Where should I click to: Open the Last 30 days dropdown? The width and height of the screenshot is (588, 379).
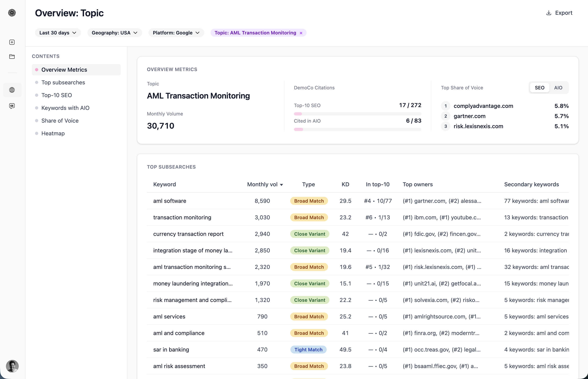pyautogui.click(x=58, y=33)
